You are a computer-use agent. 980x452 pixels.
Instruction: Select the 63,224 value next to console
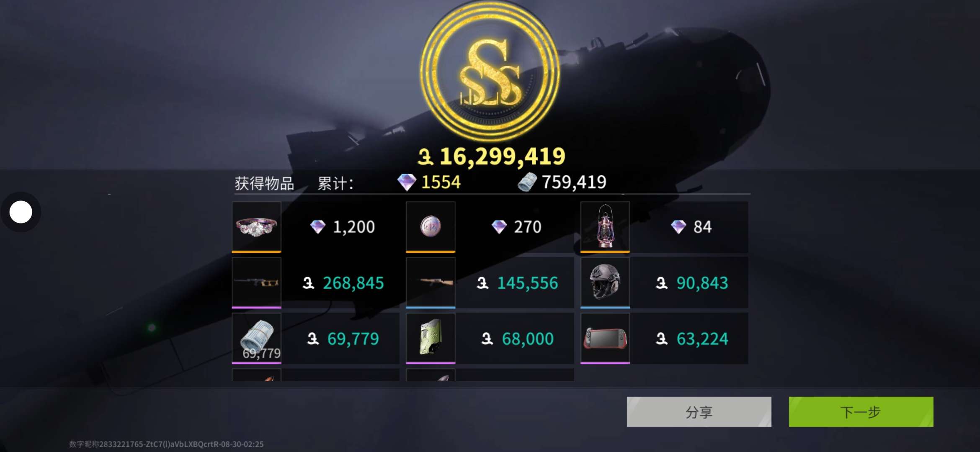(x=702, y=339)
